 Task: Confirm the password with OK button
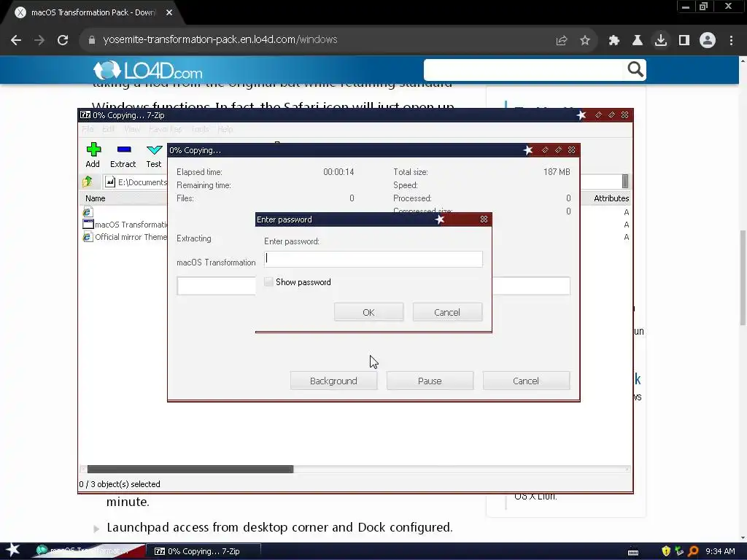click(x=368, y=312)
